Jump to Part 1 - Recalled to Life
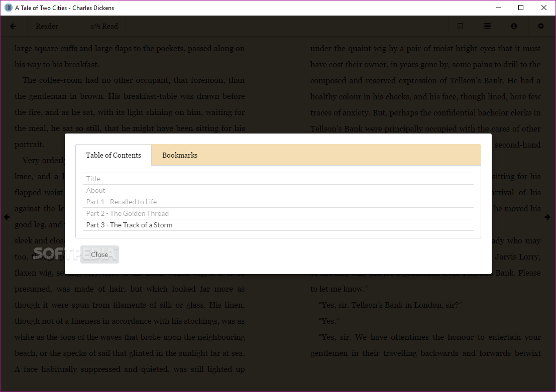 click(278, 202)
